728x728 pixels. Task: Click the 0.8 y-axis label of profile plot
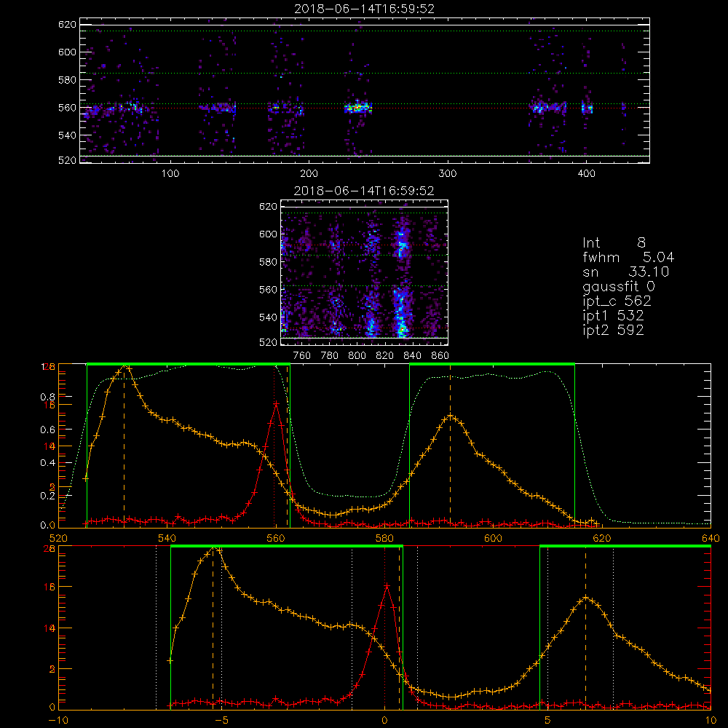[x=47, y=397]
